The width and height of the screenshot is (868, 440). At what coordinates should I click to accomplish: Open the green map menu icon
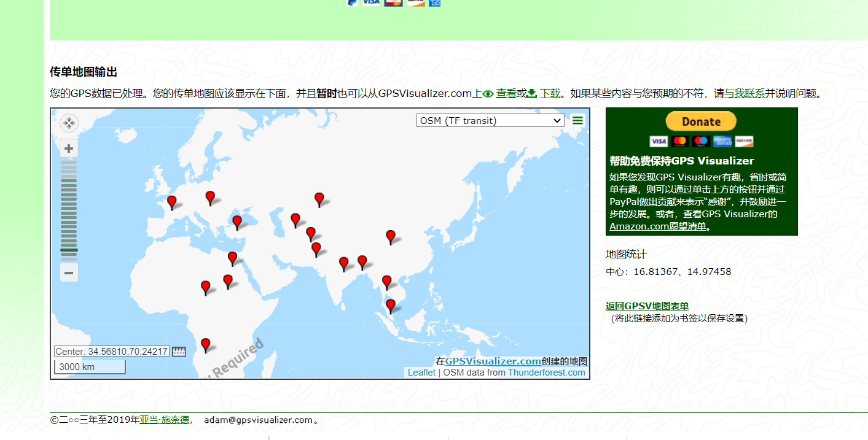(577, 120)
